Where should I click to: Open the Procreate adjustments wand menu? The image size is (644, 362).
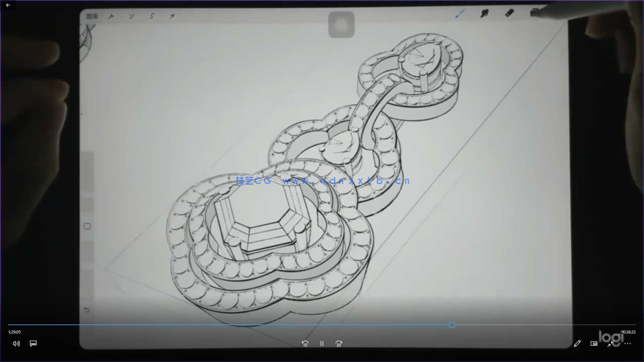(131, 16)
